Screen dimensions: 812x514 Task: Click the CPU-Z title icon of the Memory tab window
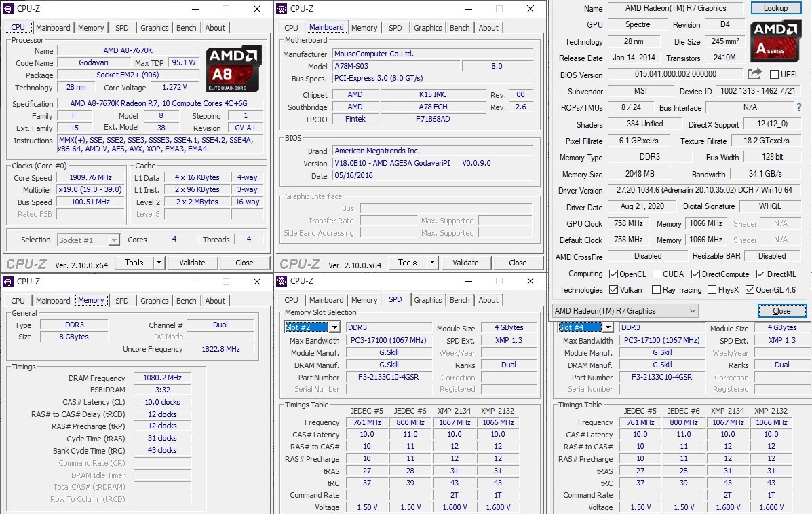[x=8, y=281]
